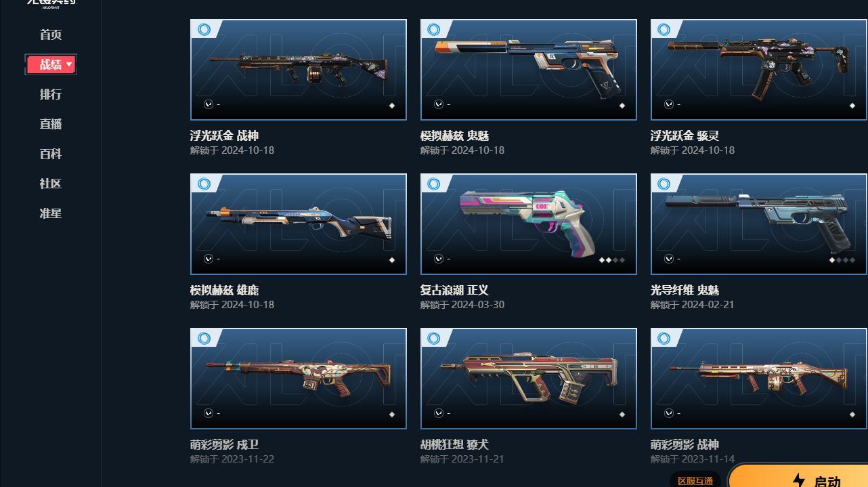The height and width of the screenshot is (487, 868).
Task: Select the 百科 sidebar entry
Action: [x=51, y=154]
